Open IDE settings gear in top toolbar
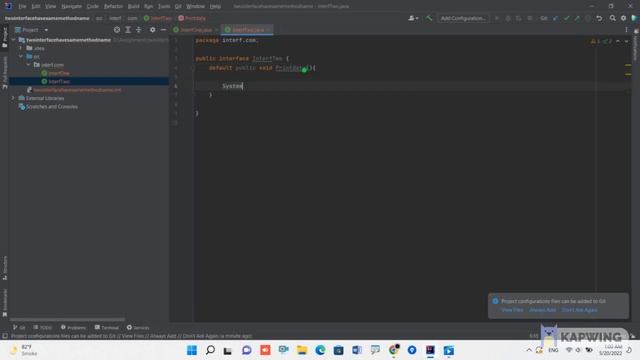The width and height of the screenshot is (640, 360). 623,18
